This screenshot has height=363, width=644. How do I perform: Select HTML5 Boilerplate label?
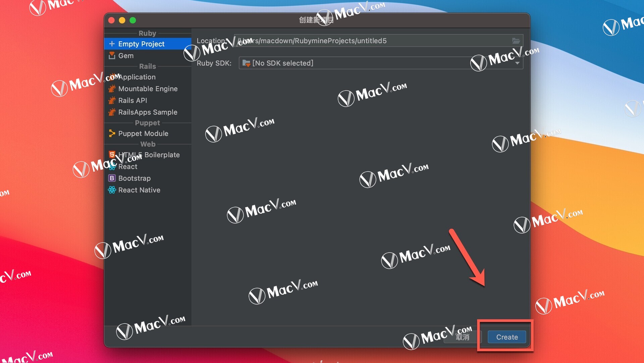(x=149, y=155)
